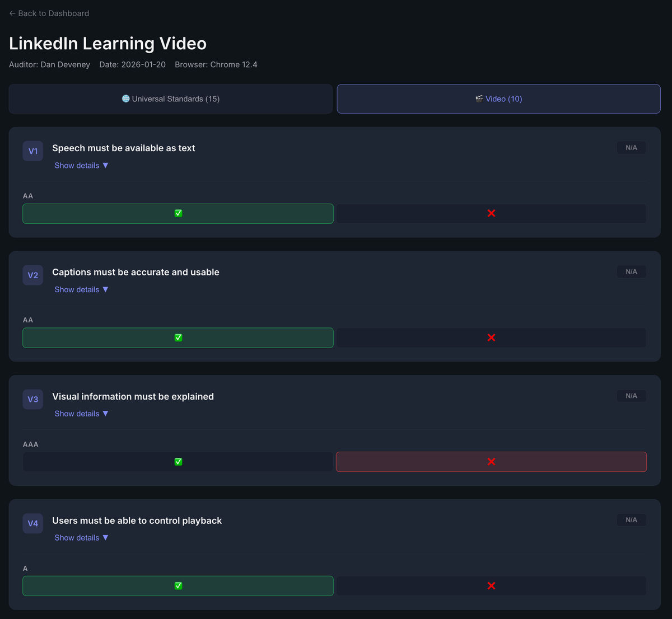Select fail X for V3 Visual information

(491, 462)
